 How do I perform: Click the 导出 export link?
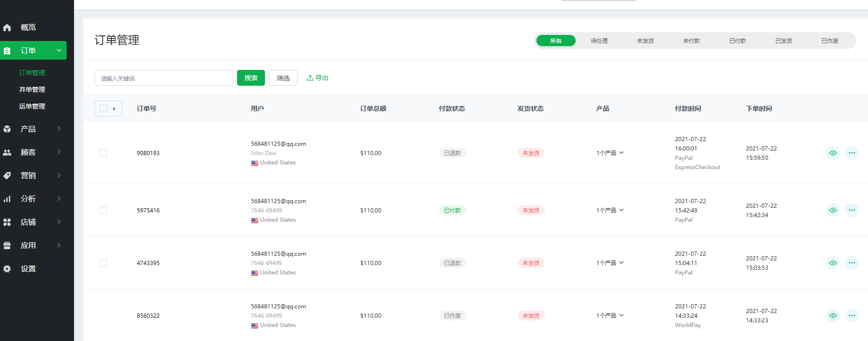pos(318,78)
